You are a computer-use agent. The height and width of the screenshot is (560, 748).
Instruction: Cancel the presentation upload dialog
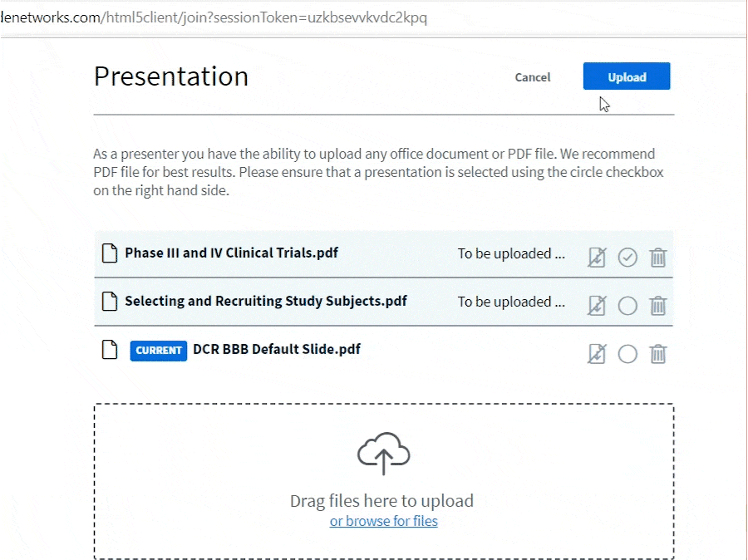tap(532, 77)
